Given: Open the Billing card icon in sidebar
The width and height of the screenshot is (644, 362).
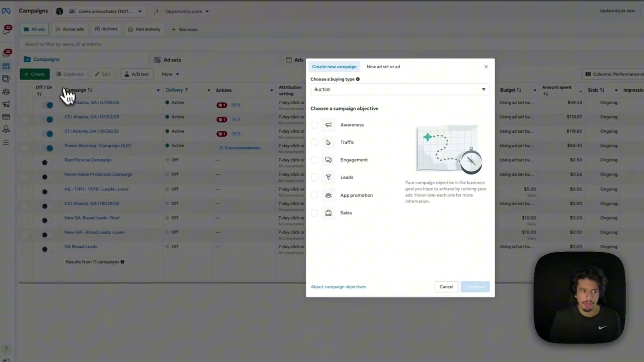Looking at the screenshot, I should (6, 117).
